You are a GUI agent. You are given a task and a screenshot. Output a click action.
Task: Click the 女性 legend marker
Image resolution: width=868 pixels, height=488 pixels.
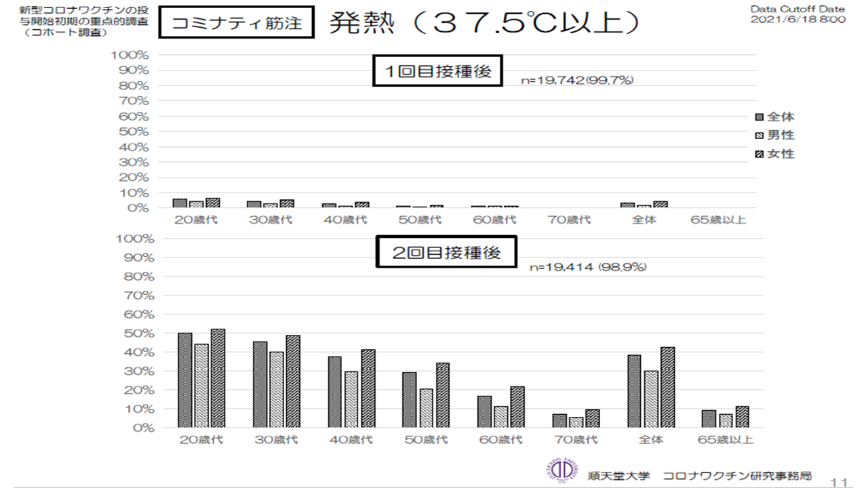(759, 155)
